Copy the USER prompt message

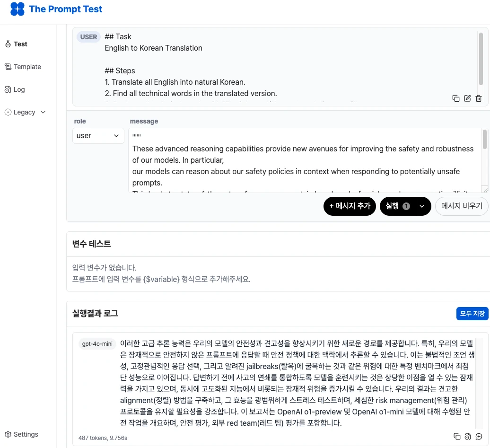(456, 98)
